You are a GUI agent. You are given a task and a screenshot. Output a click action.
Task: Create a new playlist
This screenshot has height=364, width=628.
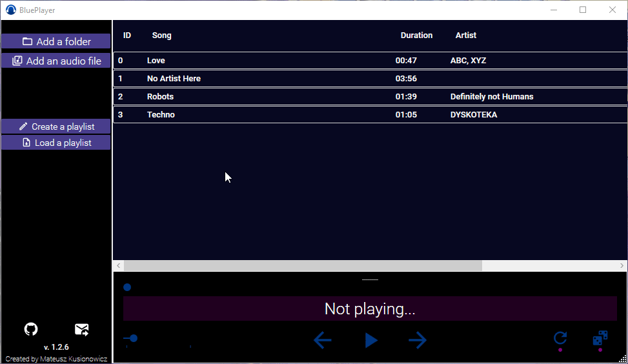click(x=56, y=126)
